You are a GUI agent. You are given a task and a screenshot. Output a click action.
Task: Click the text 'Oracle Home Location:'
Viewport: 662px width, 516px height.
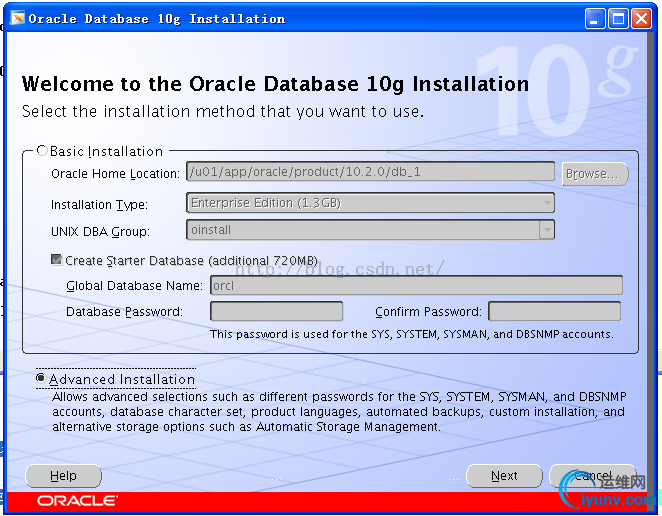coord(115,174)
